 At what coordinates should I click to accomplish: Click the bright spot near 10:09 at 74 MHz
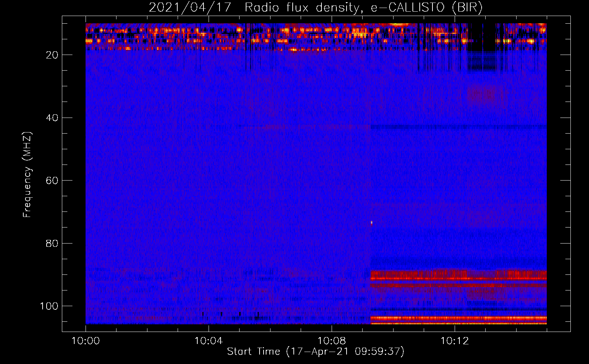pyautogui.click(x=372, y=223)
